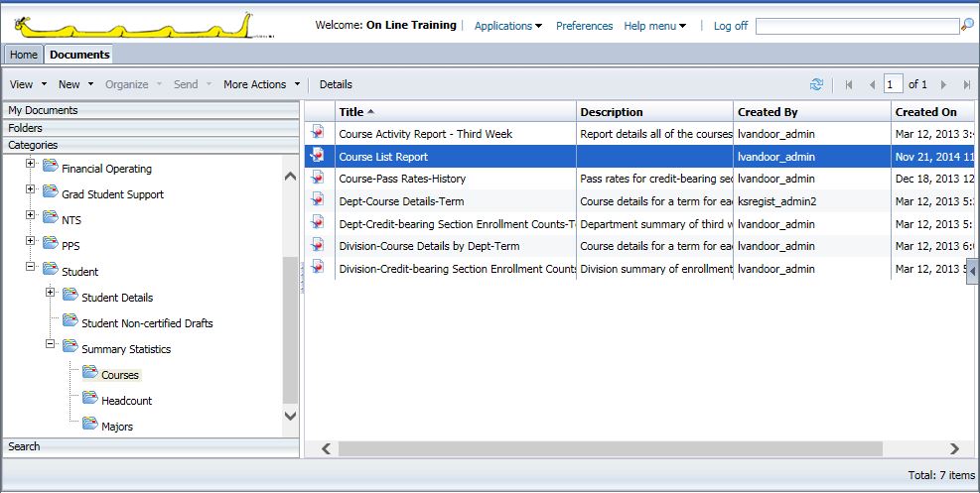Open the New dropdown menu
The width and height of the screenshot is (980, 493).
coord(76,84)
